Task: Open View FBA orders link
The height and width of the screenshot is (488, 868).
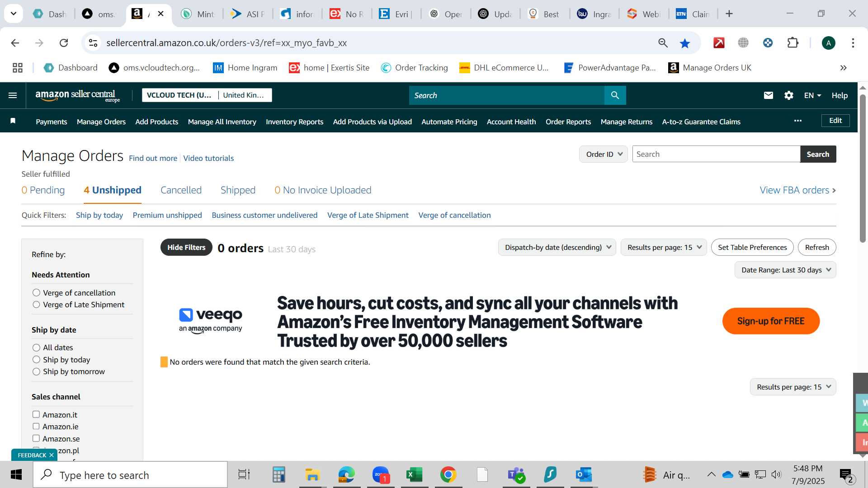Action: pyautogui.click(x=798, y=190)
